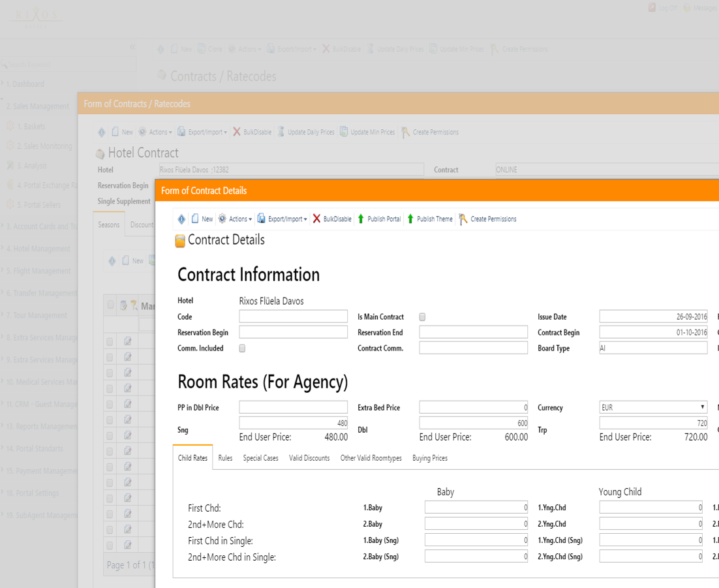Click the Issue Date field showing 26-09-2016
This screenshot has height=588, width=719.
point(653,317)
